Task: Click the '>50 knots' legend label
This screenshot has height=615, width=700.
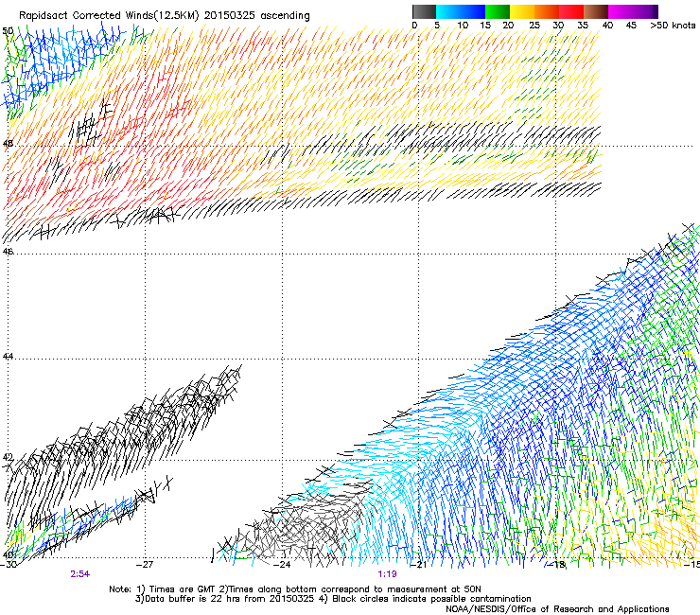Action: tap(673, 25)
